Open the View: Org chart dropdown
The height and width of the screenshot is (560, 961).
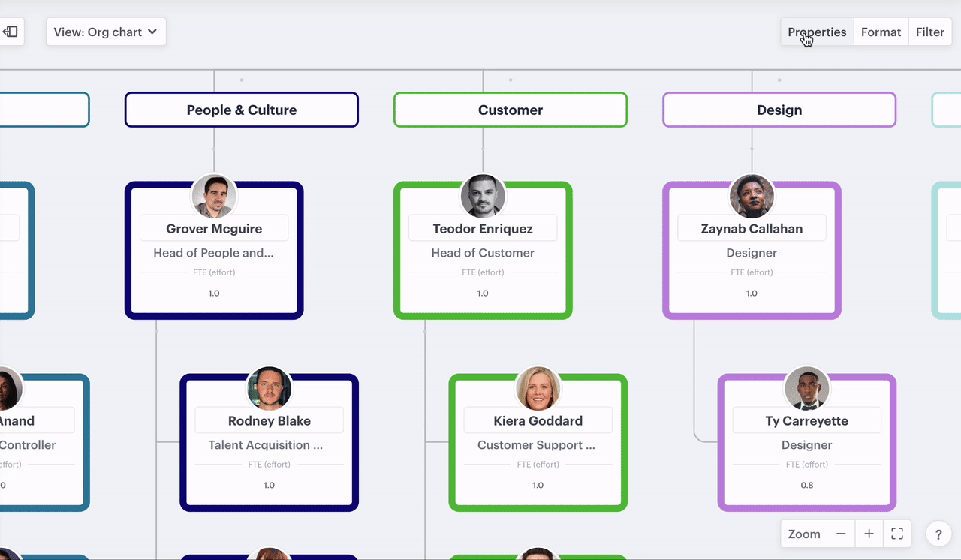[106, 32]
